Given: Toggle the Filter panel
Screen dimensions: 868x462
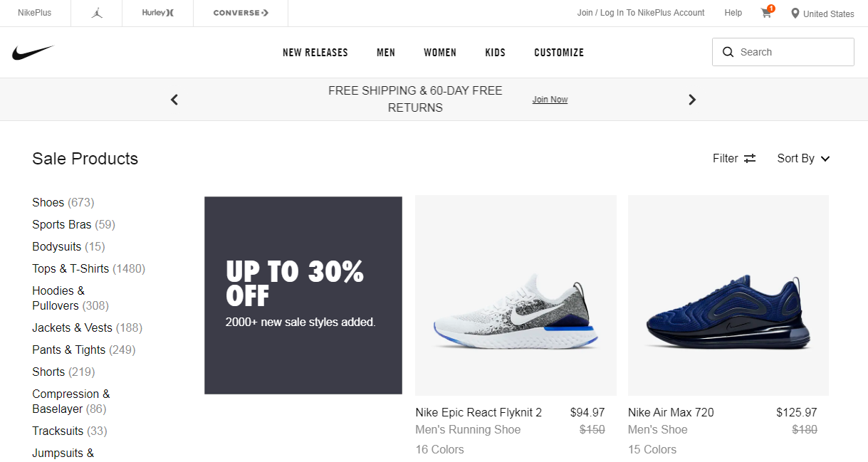Looking at the screenshot, I should click(734, 159).
